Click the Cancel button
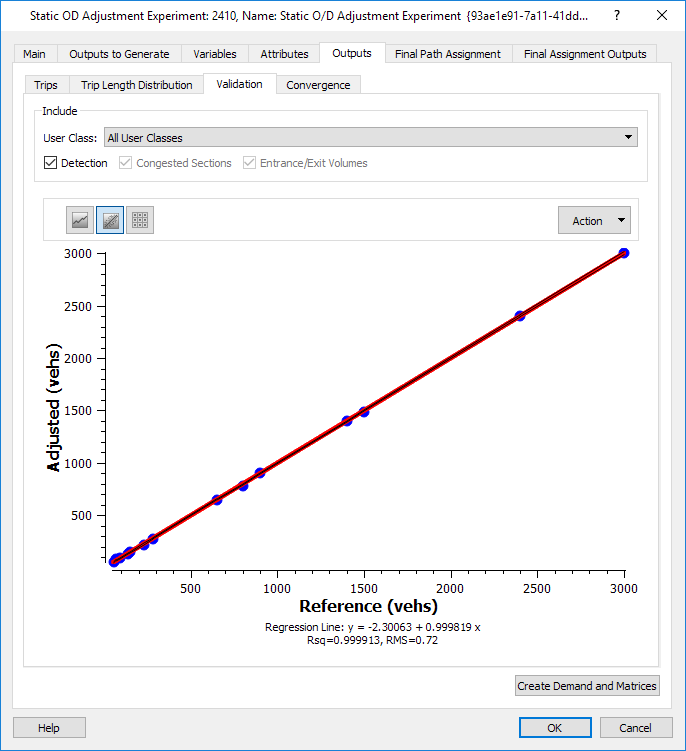The height and width of the screenshot is (751, 686). 636,728
